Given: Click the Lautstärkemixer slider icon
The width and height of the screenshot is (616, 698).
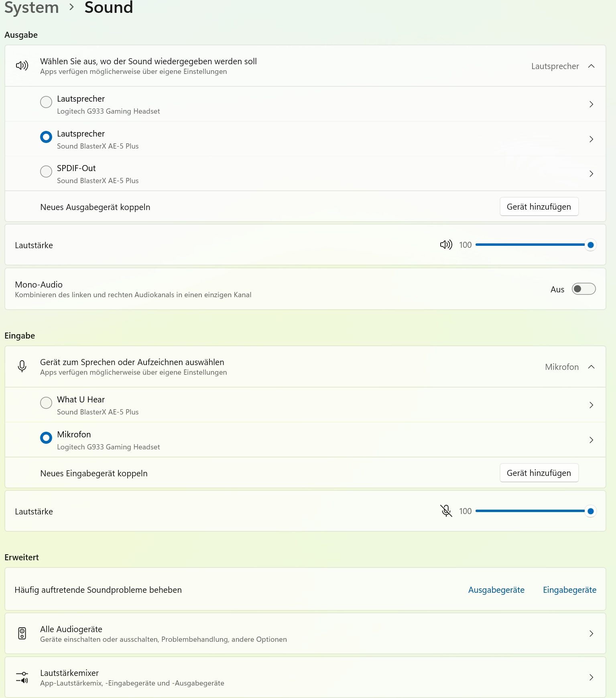Looking at the screenshot, I should point(22,677).
